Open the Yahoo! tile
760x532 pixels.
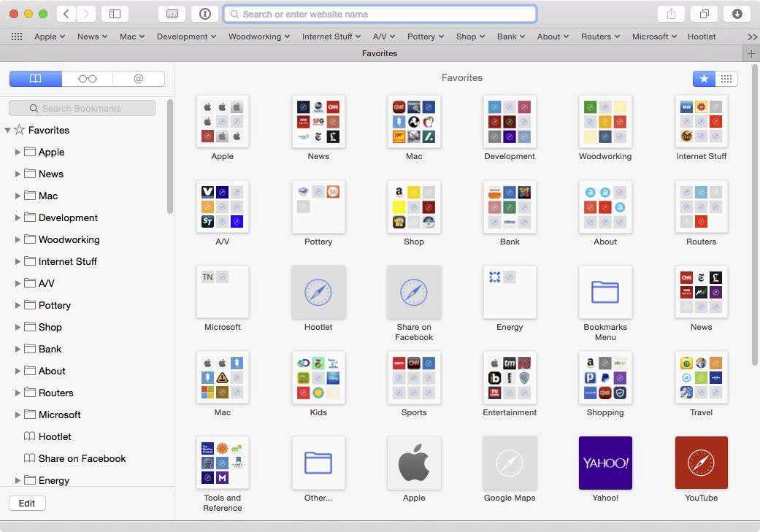coord(605,463)
